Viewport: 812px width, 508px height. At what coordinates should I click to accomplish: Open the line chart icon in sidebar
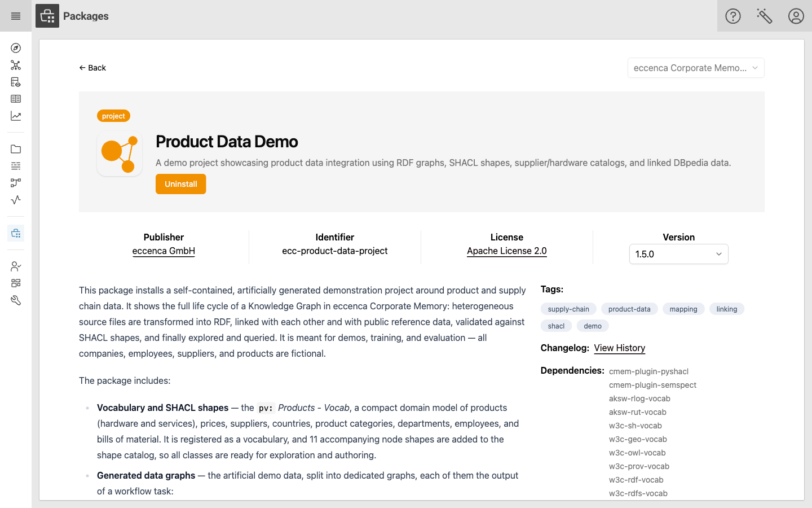click(x=16, y=116)
